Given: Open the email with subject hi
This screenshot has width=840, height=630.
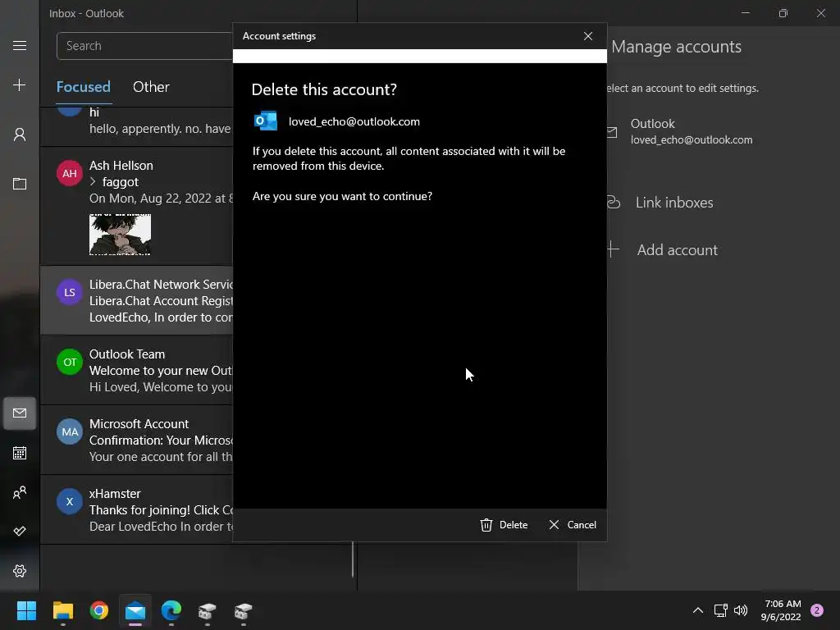Looking at the screenshot, I should pyautogui.click(x=137, y=126).
